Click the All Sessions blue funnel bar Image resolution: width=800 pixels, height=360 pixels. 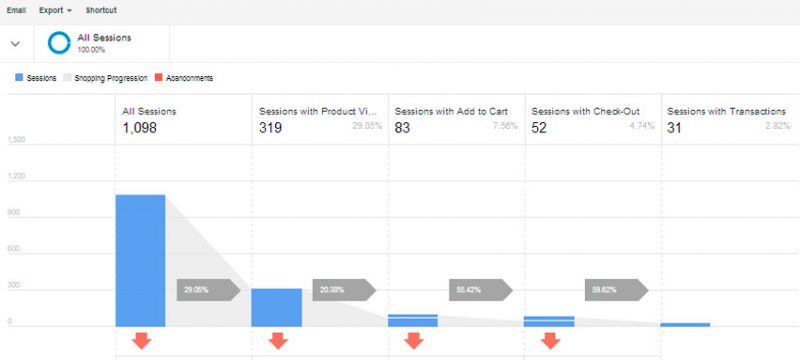click(x=140, y=261)
